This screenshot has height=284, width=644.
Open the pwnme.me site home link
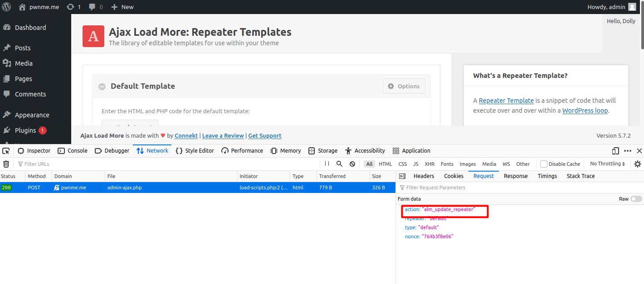[39, 7]
